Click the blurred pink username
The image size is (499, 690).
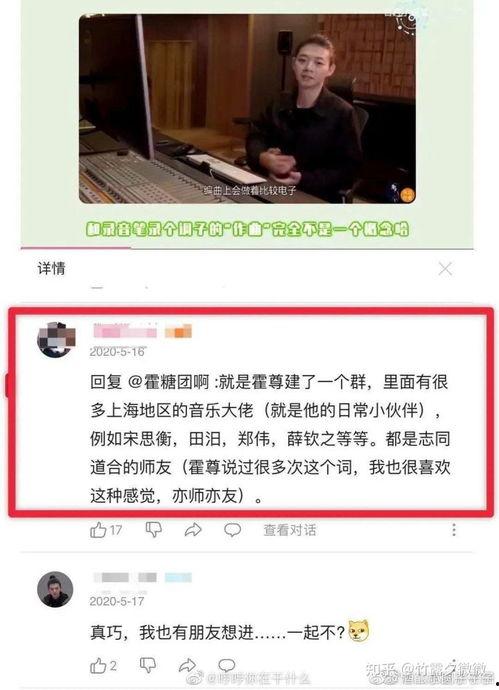[x=125, y=330]
